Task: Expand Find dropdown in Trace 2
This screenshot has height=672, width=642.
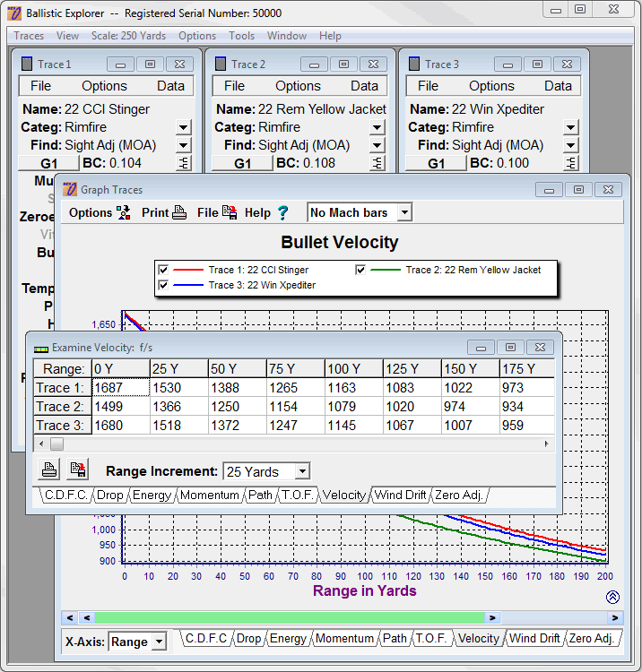Action: click(x=377, y=145)
